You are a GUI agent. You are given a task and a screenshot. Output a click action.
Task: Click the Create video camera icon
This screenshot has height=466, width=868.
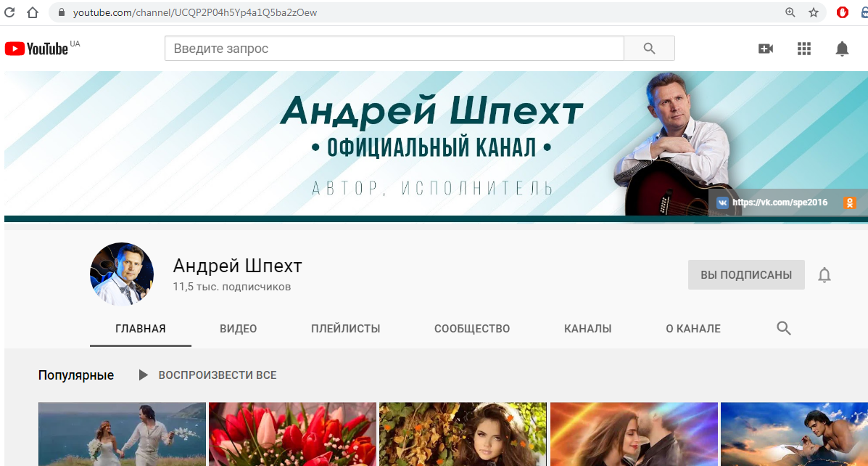coord(766,48)
